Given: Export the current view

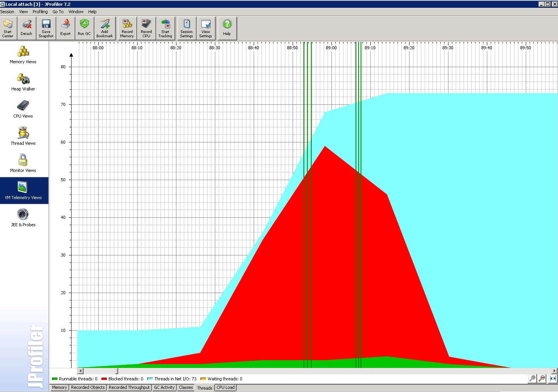Looking at the screenshot, I should [65, 28].
